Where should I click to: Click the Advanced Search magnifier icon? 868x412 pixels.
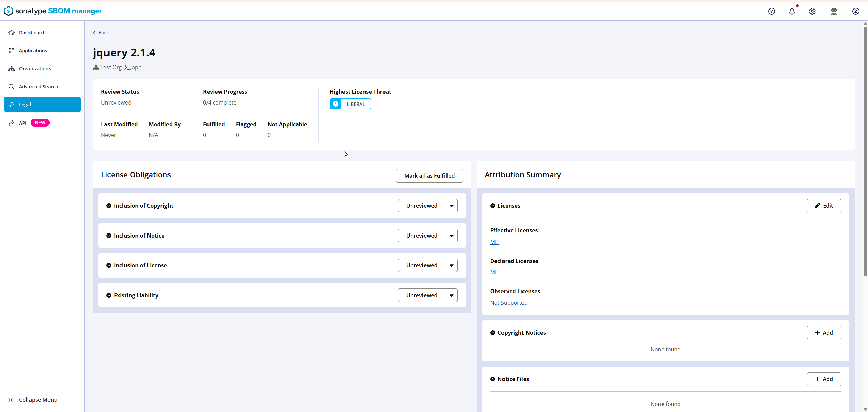tap(12, 87)
